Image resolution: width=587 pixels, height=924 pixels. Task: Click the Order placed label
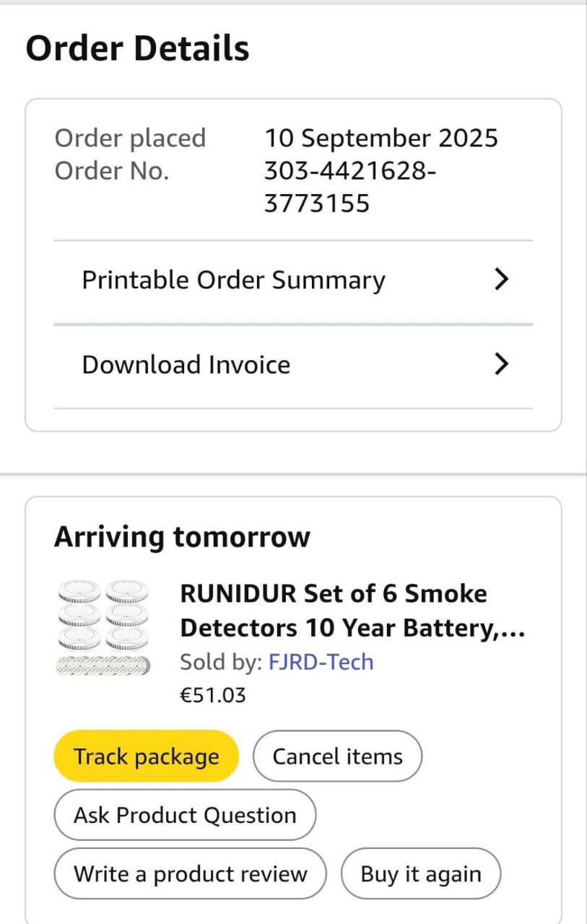(x=130, y=137)
